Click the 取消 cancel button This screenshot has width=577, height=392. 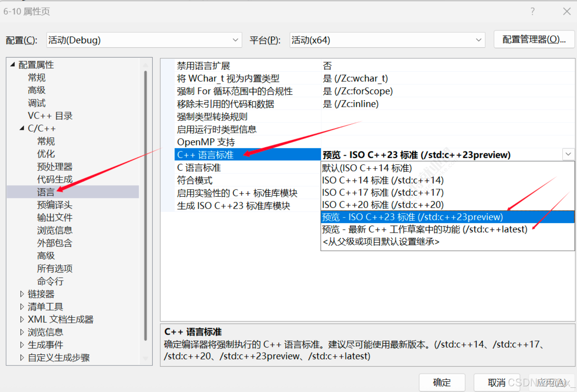(x=497, y=383)
